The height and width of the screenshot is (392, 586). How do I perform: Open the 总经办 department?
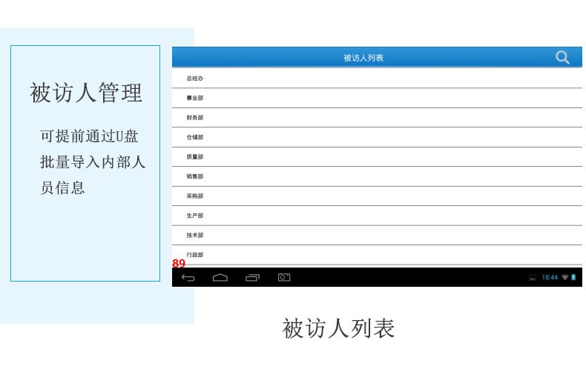pyautogui.click(x=195, y=78)
